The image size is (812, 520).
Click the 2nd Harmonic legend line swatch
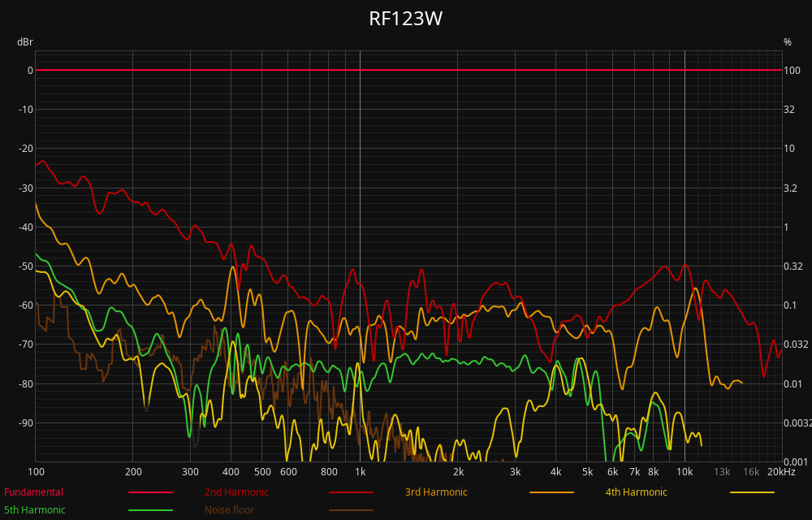point(351,492)
